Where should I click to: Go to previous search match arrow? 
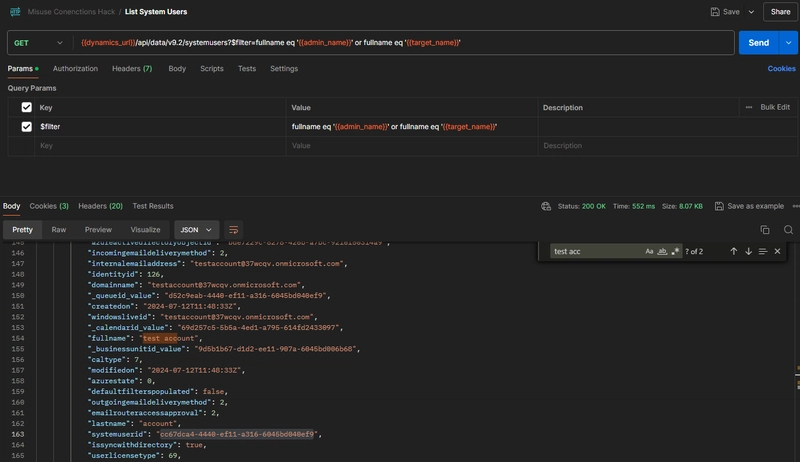[x=733, y=251]
